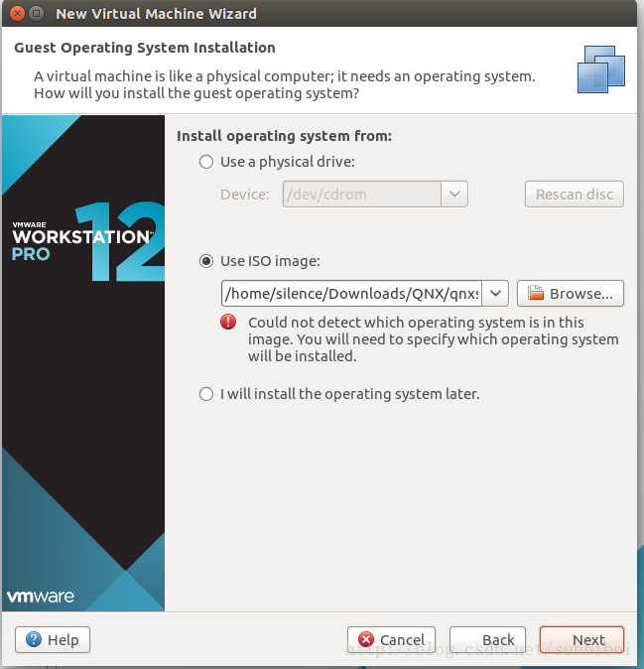This screenshot has height=669, width=644.
Task: Cancel the virtual machine wizard
Action: click(x=391, y=639)
